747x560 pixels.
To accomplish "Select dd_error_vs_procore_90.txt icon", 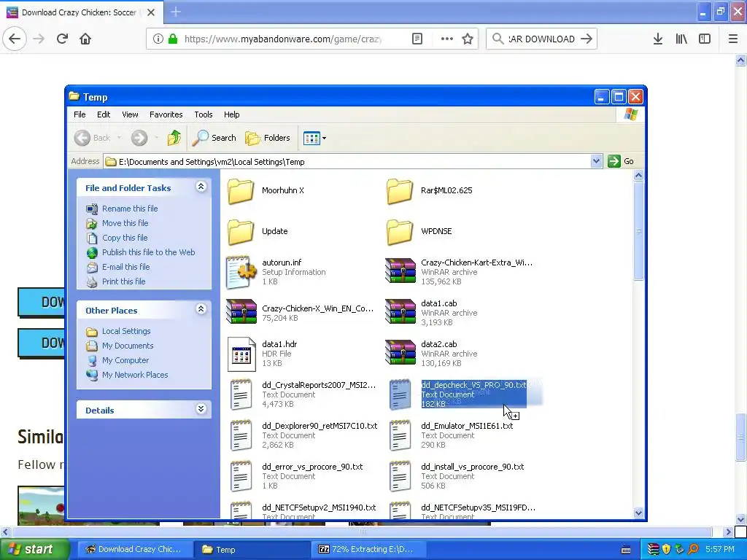I will [241, 476].
